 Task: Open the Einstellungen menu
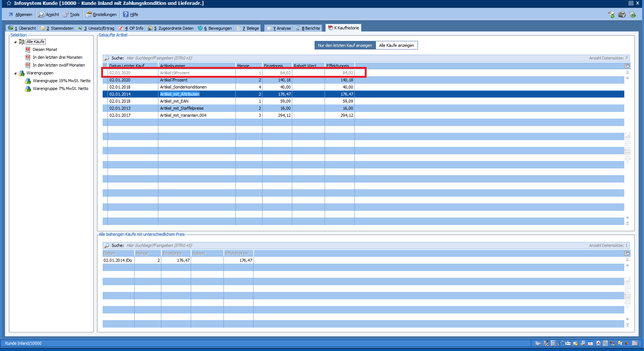point(102,15)
